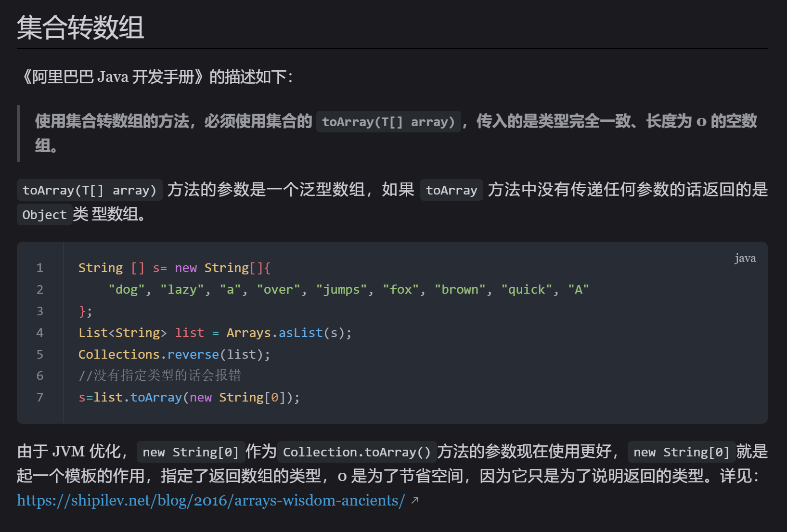Click the string "jumps" in code line 2

pos(341,289)
